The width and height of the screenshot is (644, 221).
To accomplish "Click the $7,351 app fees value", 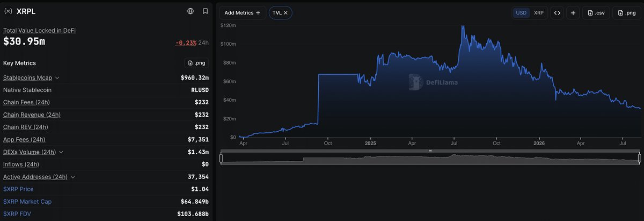I will click(x=198, y=139).
